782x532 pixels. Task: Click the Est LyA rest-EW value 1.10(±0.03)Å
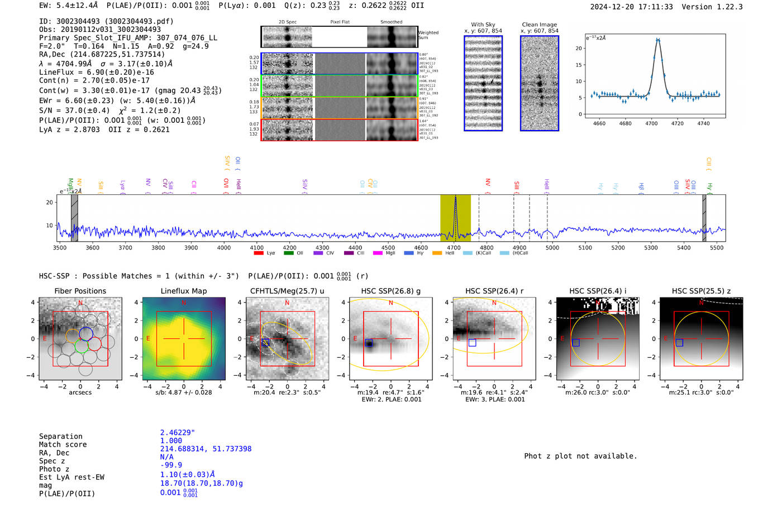[x=188, y=475]
